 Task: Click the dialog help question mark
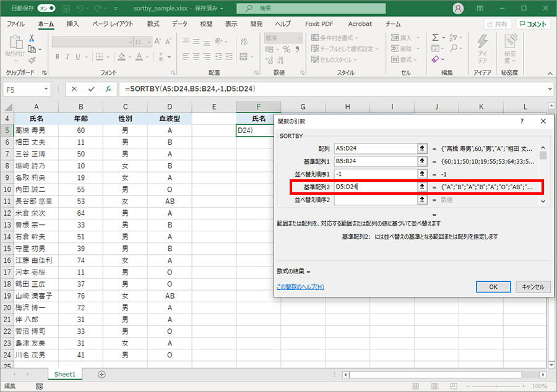click(x=522, y=121)
